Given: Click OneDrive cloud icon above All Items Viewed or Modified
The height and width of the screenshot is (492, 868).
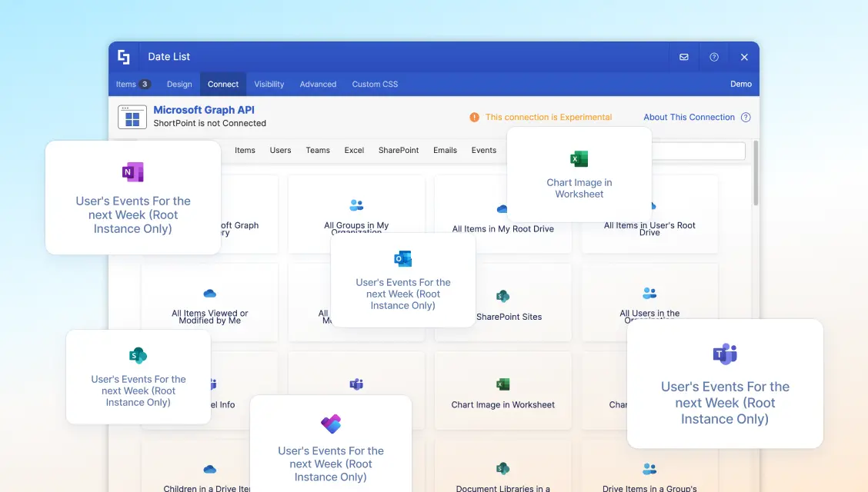Looking at the screenshot, I should (x=210, y=294).
